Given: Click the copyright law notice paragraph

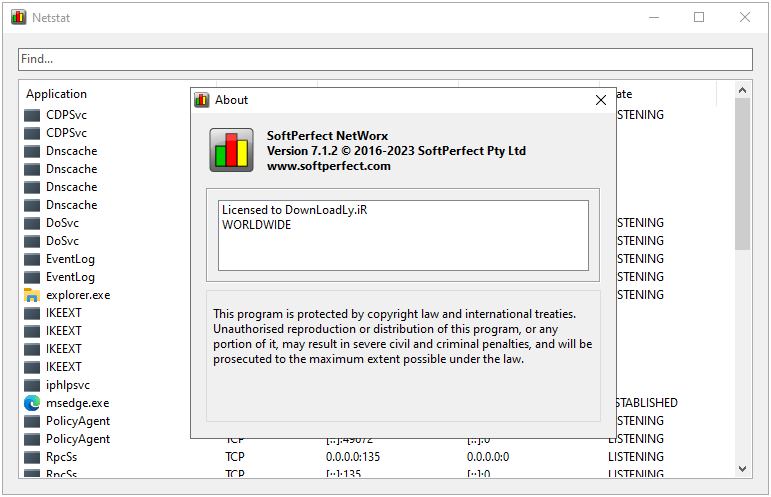Looking at the screenshot, I should click(x=402, y=337).
